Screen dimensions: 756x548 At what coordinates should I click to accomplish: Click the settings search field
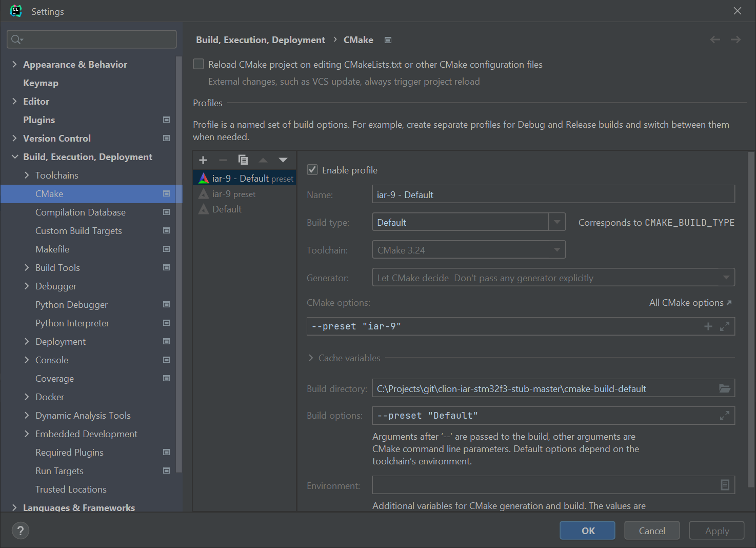pyautogui.click(x=91, y=40)
